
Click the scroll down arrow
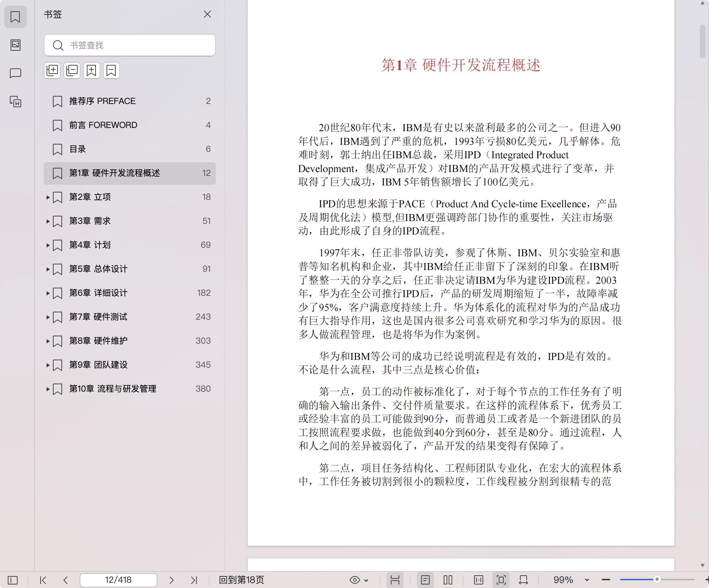point(703,566)
